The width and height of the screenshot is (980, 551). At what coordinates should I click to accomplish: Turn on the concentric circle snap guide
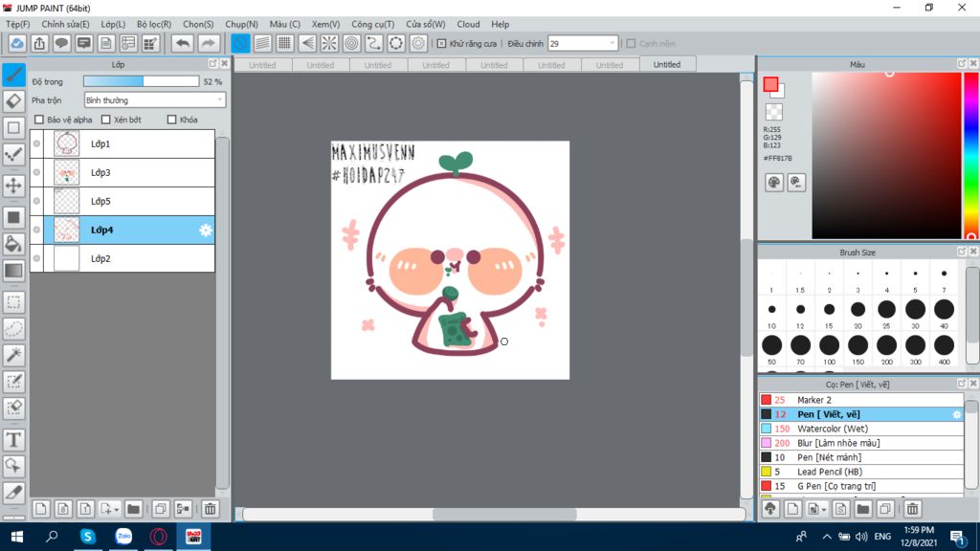352,43
